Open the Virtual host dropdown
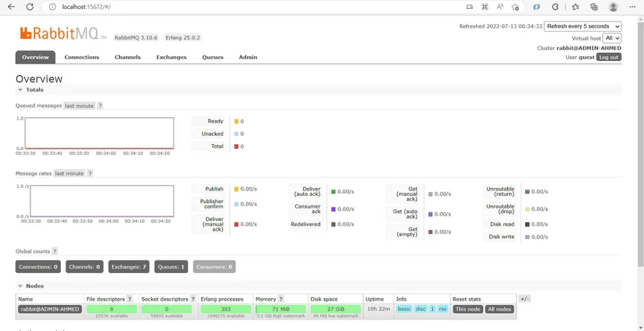This screenshot has width=644, height=331. click(612, 38)
